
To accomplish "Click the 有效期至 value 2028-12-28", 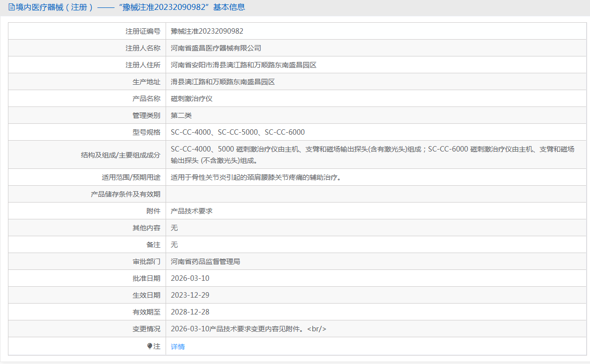I will (190, 312).
